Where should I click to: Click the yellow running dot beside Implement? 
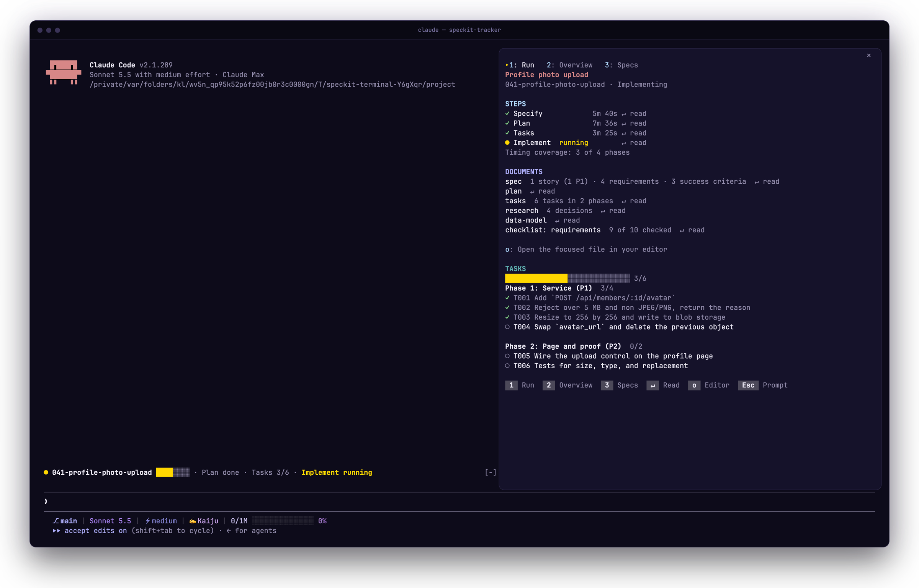click(507, 143)
